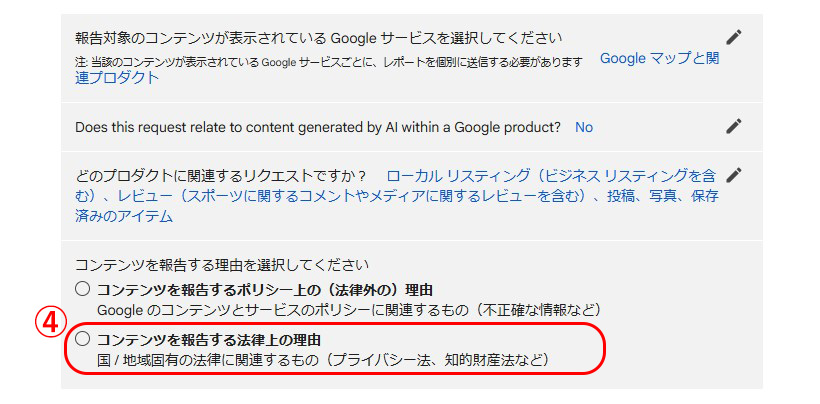Click the pencil icon beside AI content question

point(734,126)
